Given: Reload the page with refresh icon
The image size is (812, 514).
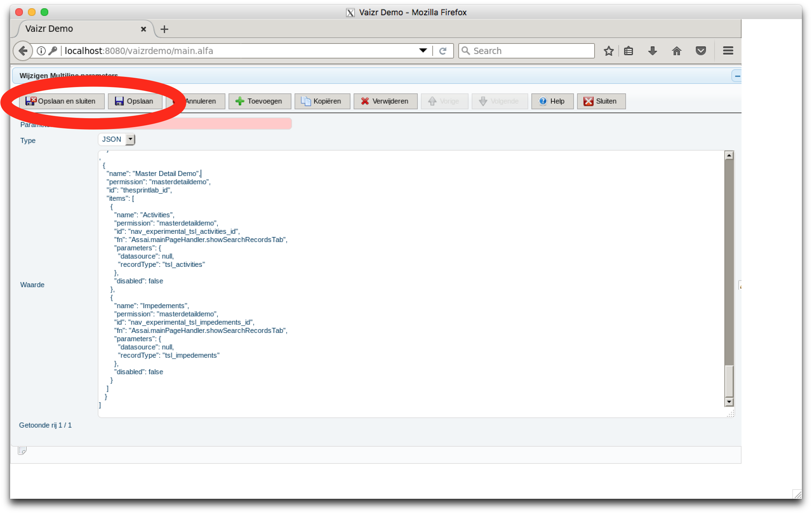Looking at the screenshot, I should point(443,51).
